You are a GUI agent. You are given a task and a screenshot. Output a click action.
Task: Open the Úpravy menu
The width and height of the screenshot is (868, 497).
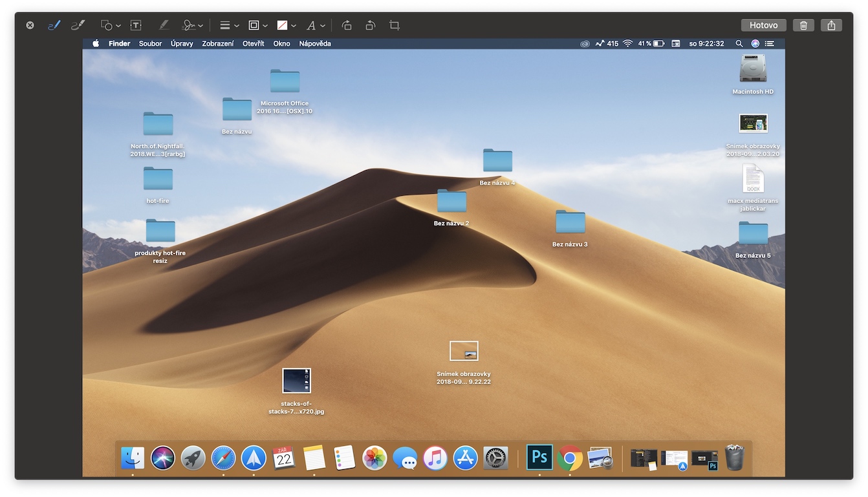coord(182,43)
